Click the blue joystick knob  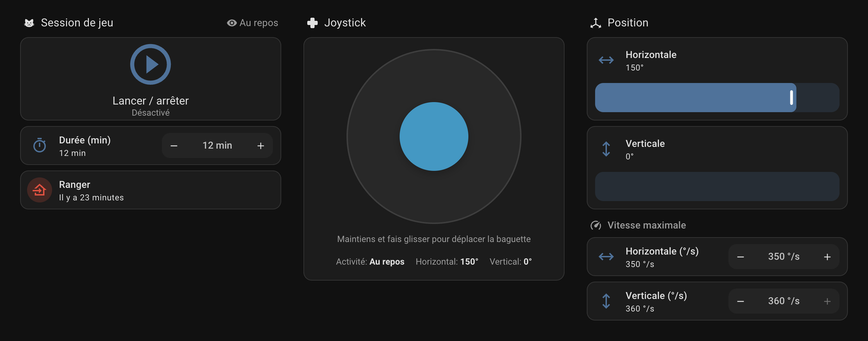(x=434, y=136)
